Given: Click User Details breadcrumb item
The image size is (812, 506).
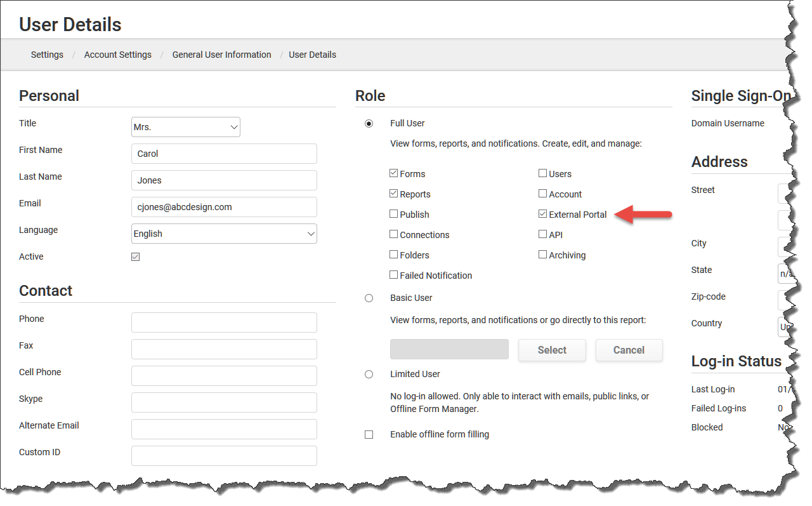Looking at the screenshot, I should point(313,55).
